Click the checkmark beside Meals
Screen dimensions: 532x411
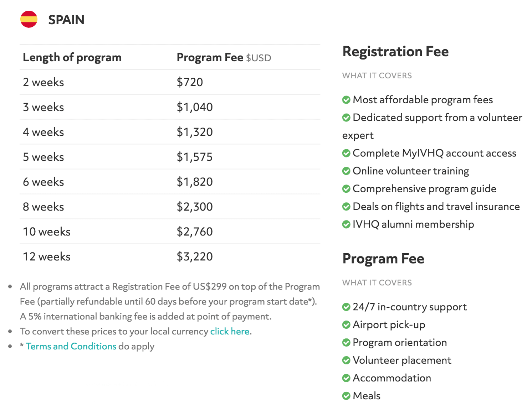tap(346, 396)
